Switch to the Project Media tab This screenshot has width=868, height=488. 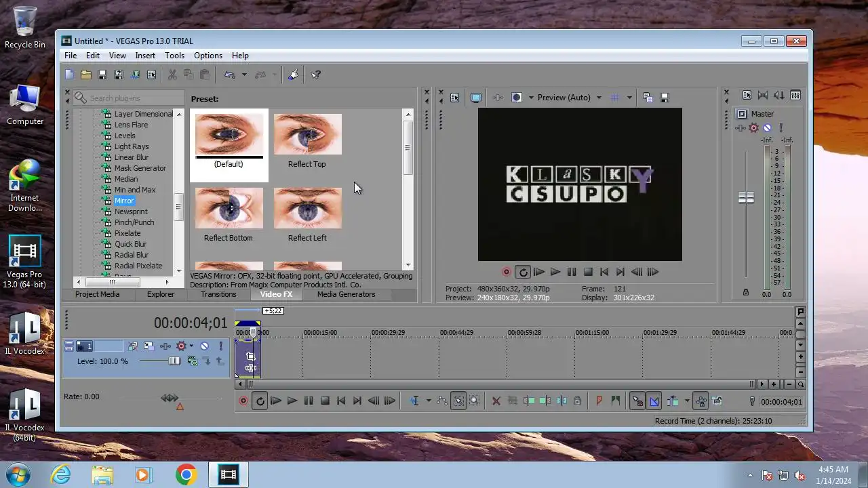coord(97,294)
